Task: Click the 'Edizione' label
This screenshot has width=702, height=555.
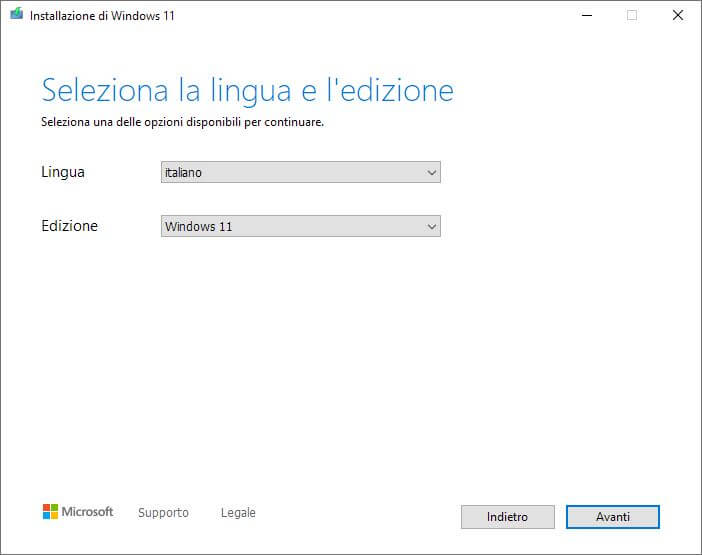Action: [69, 226]
